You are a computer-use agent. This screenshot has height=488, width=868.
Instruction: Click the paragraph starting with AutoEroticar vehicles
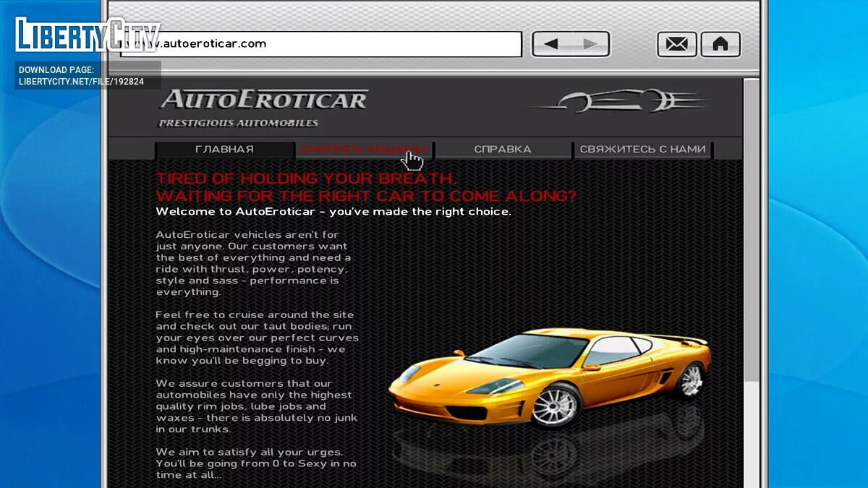coord(254,262)
